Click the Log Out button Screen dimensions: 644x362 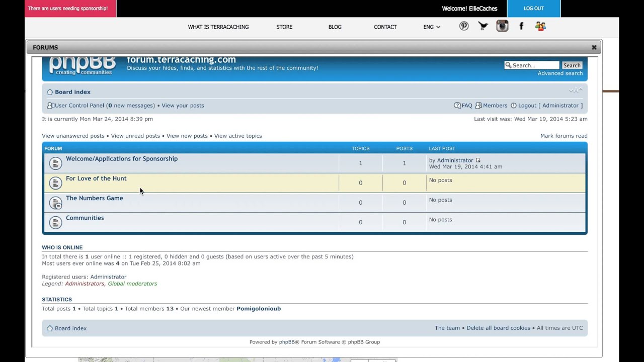tap(534, 9)
